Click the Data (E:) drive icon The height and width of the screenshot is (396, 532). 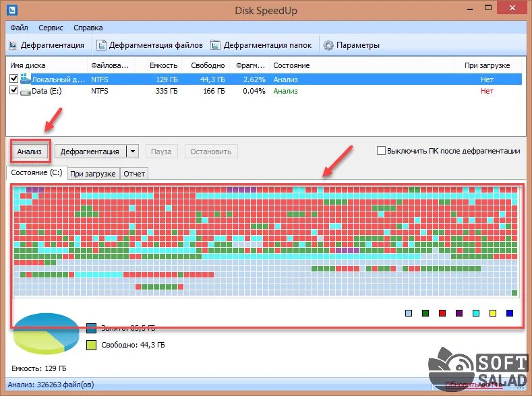point(26,92)
